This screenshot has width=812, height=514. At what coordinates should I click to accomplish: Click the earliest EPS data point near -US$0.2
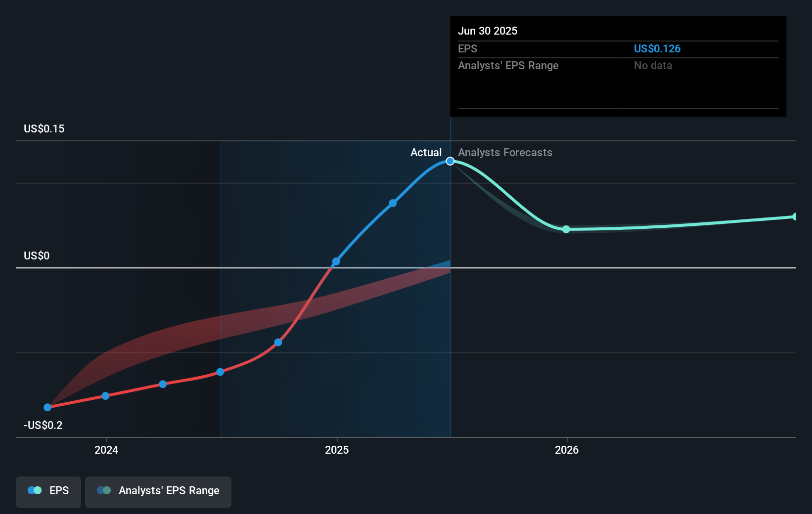pos(47,407)
